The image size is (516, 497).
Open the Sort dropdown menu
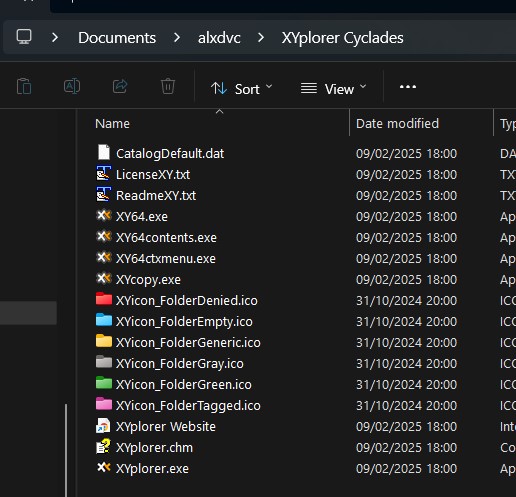[x=242, y=89]
